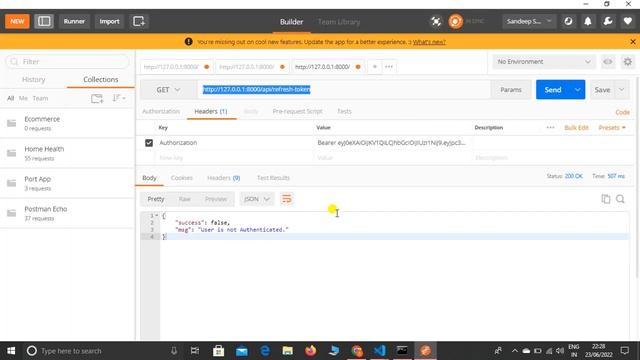Open the response Cookies tab
Viewport: 640px width, 360px height.
[x=182, y=178]
